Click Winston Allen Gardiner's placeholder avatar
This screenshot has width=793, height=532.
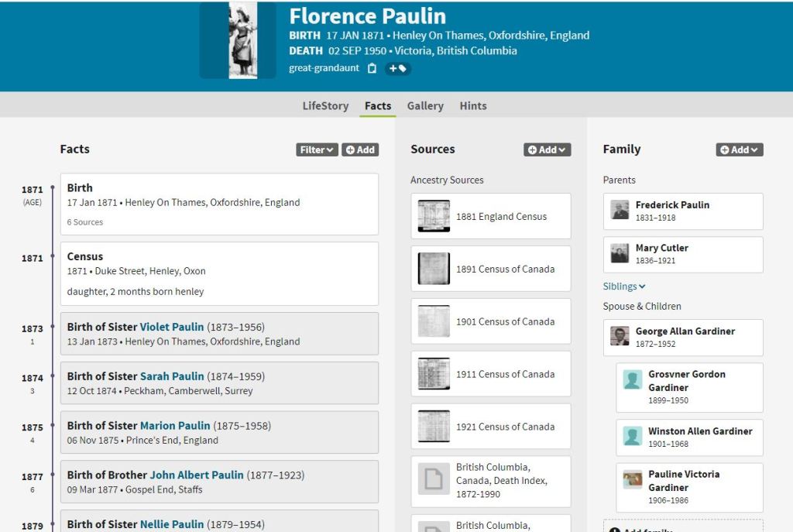[x=633, y=437]
